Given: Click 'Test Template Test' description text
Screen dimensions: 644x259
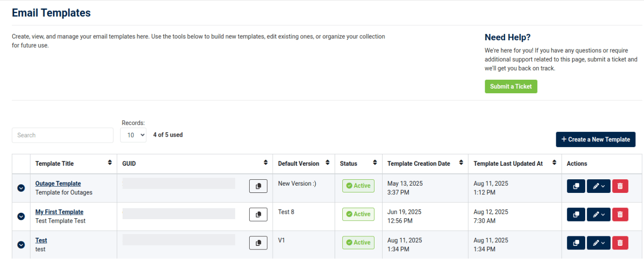Looking at the screenshot, I should point(61,221).
